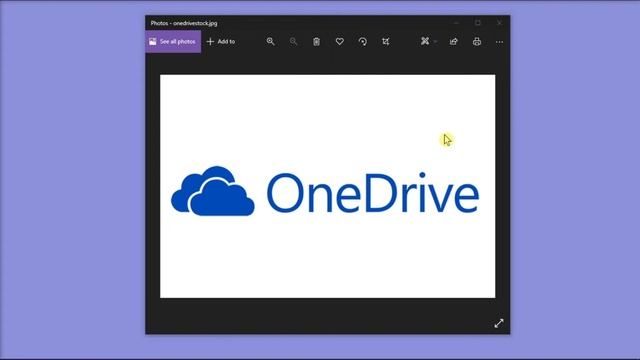Open the crop tool
The image size is (640, 360).
coord(386,42)
